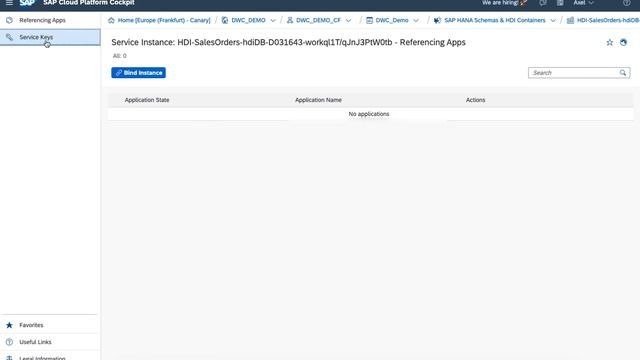This screenshot has width=640, height=360.
Task: Click the 'No applications' table text
Action: pos(369,114)
